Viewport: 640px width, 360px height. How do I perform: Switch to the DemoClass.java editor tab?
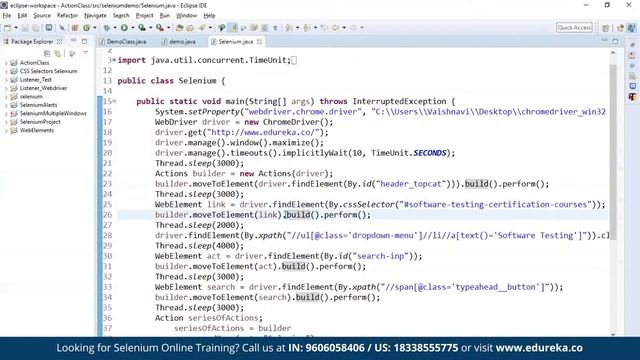pyautogui.click(x=123, y=42)
